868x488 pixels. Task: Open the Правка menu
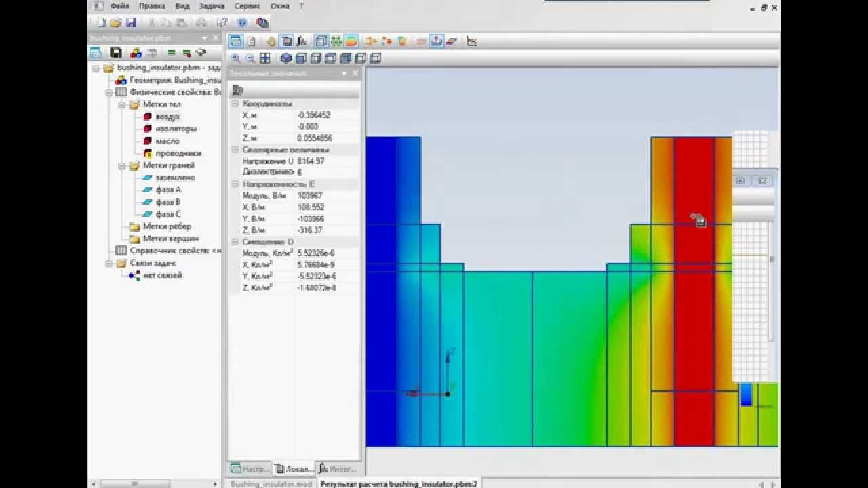(x=152, y=6)
